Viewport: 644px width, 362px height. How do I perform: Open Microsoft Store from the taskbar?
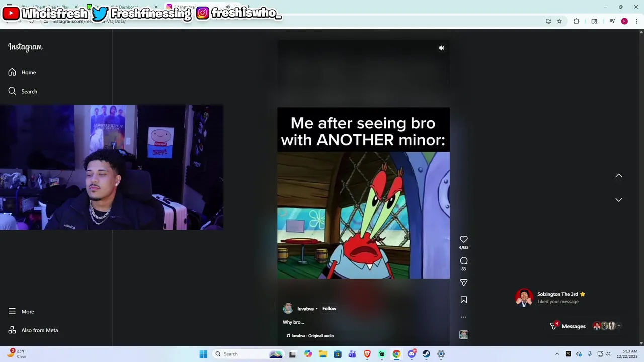click(338, 354)
